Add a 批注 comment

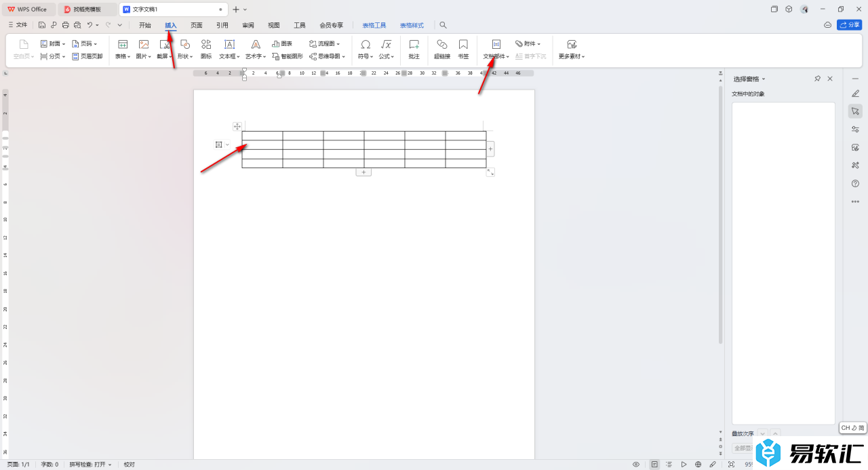[414, 50]
